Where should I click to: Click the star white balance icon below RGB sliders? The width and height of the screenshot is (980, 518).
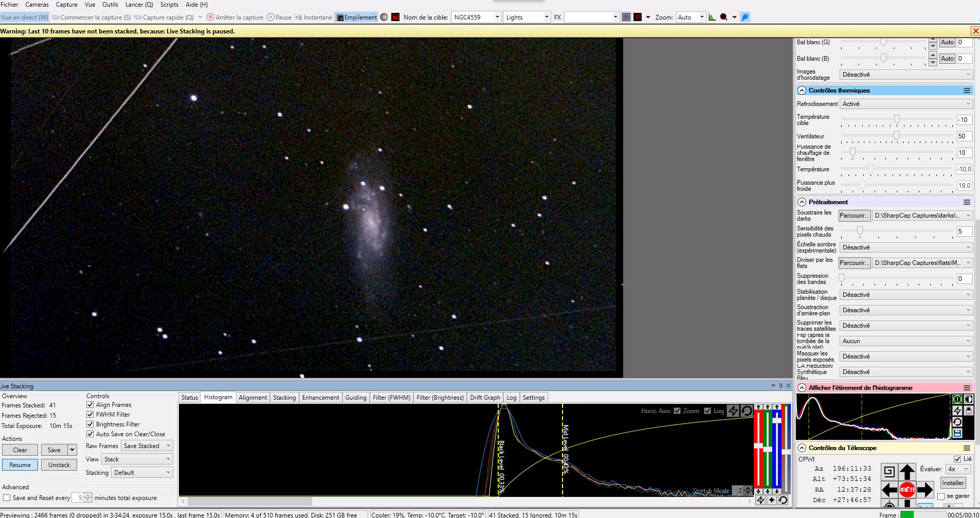(772, 500)
